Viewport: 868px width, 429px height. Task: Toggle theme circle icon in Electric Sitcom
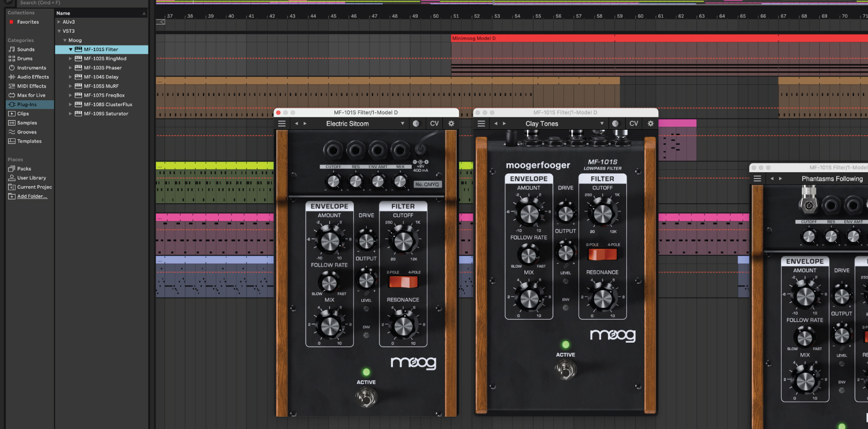point(416,123)
